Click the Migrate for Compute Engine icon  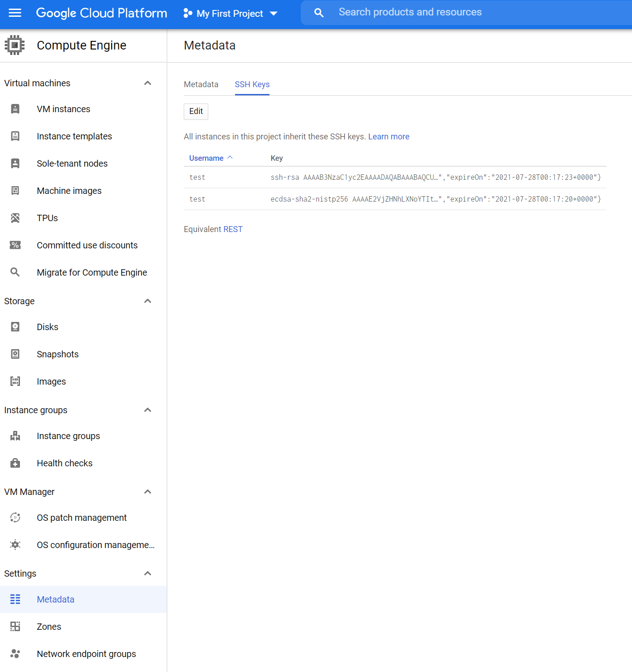[15, 272]
